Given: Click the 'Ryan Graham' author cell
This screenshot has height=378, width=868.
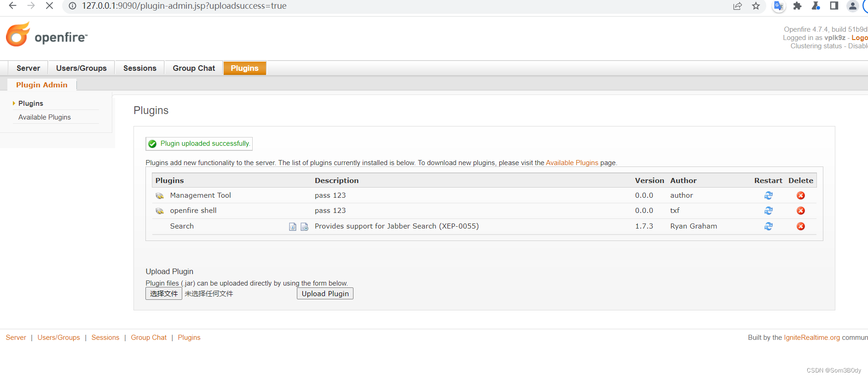Looking at the screenshot, I should 694,226.
